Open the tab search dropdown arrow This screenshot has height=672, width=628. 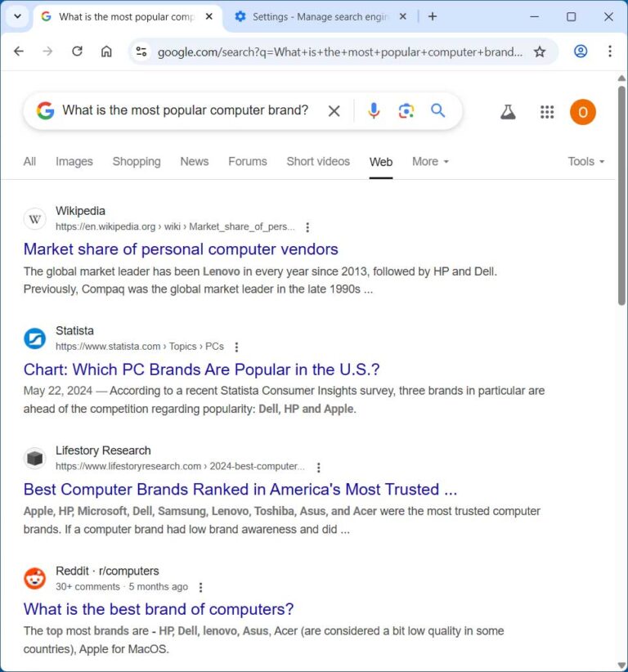tap(17, 16)
